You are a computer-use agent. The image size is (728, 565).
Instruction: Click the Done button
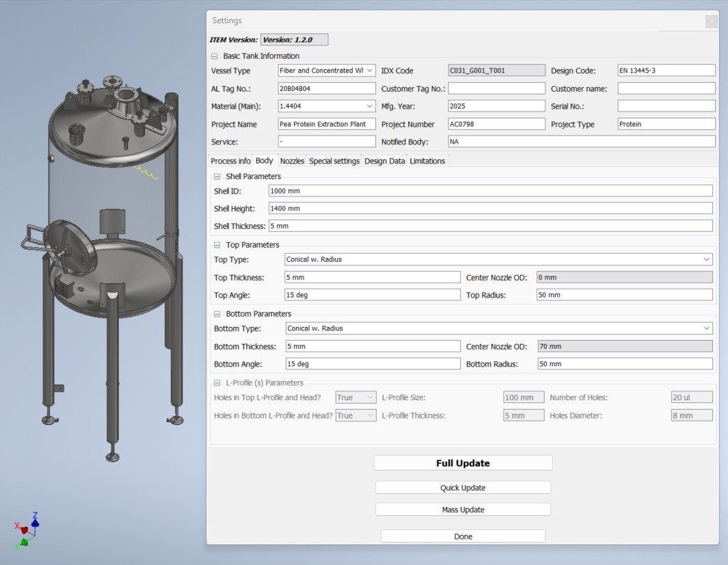(x=463, y=536)
